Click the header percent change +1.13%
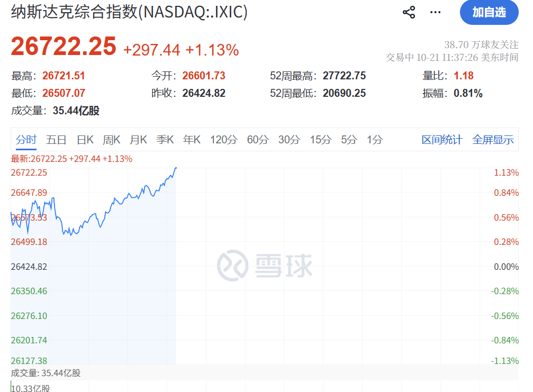The width and height of the screenshot is (533, 392). coord(212,50)
